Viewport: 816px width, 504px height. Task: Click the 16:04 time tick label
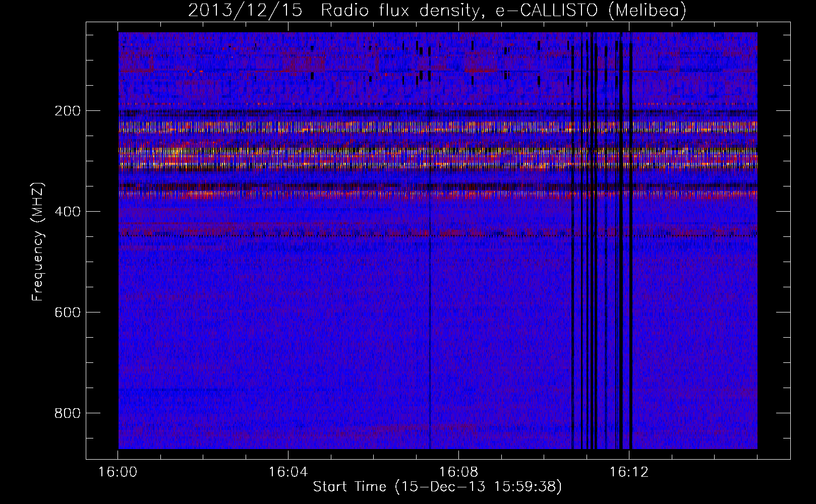[288, 472]
